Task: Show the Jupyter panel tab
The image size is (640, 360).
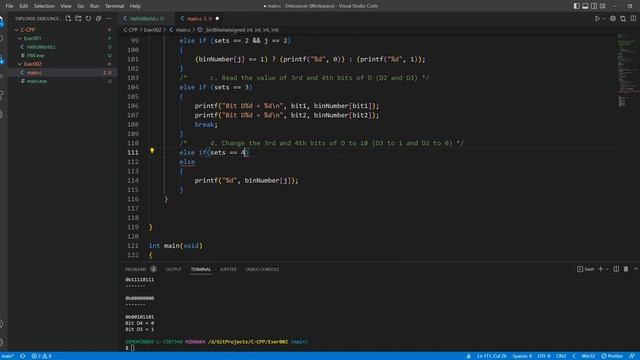Action: click(x=228, y=269)
